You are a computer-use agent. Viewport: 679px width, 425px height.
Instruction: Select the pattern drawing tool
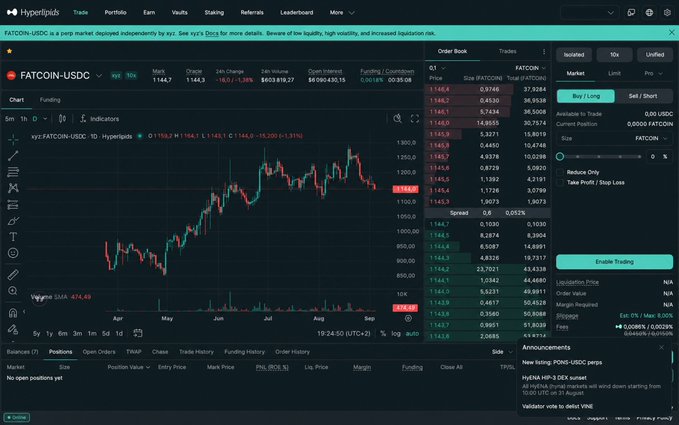(x=13, y=188)
